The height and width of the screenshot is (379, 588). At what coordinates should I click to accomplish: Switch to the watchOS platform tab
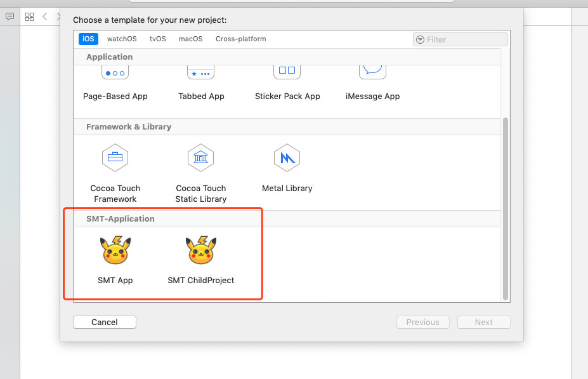click(x=122, y=39)
